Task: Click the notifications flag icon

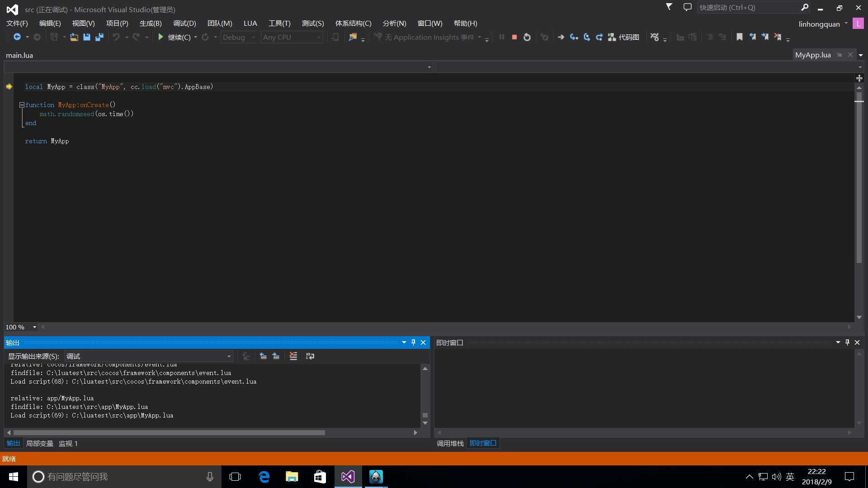Action: tap(669, 7)
